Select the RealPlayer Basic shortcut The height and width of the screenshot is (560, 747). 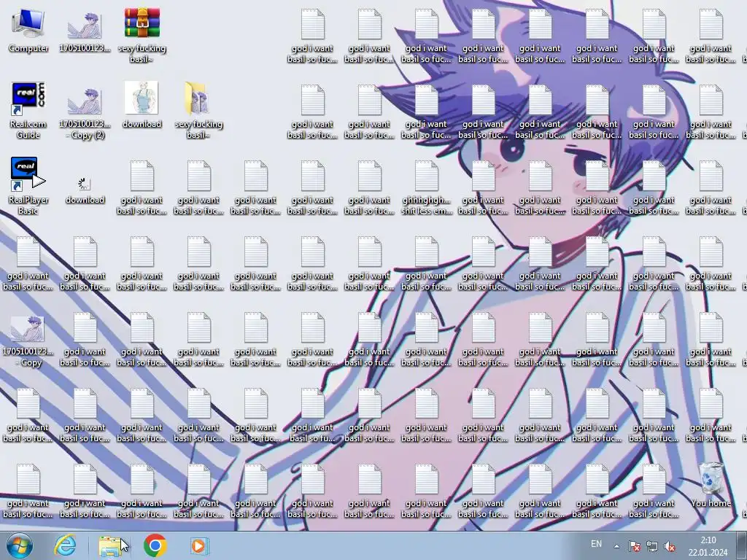(28, 187)
